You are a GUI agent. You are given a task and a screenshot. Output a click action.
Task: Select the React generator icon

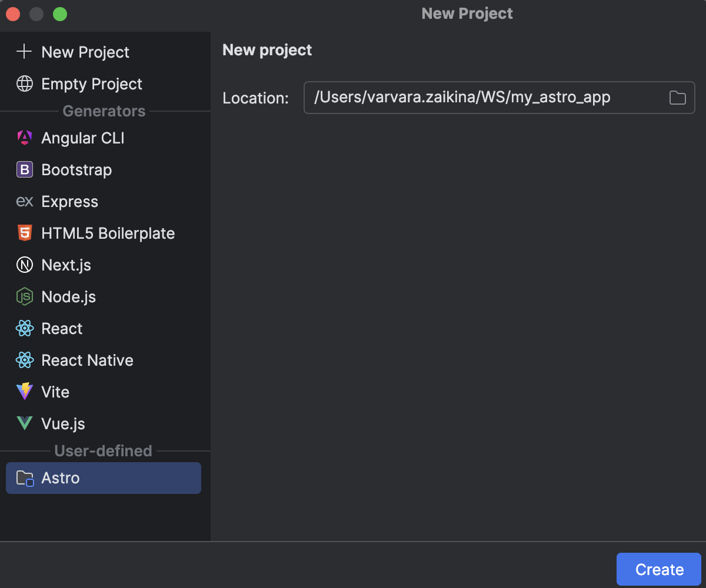point(24,328)
